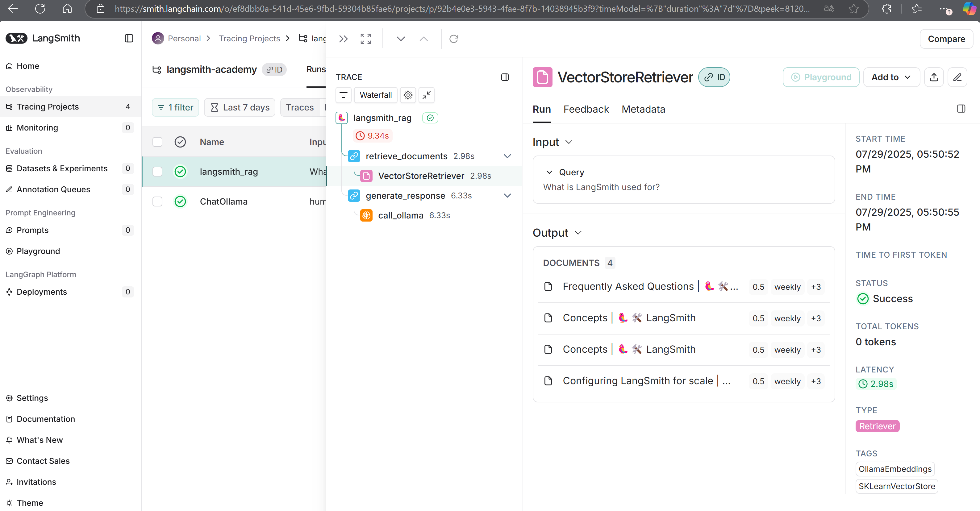Click the edit pencil icon
Image resolution: width=980 pixels, height=511 pixels.
957,77
